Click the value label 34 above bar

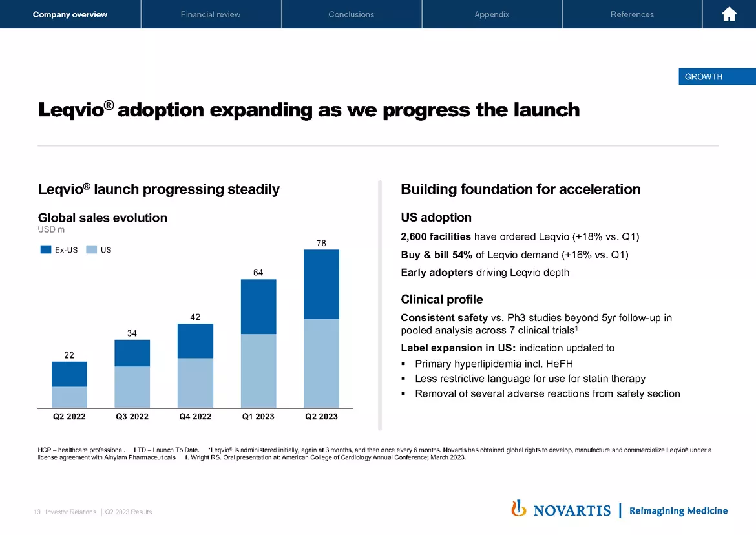[132, 333]
